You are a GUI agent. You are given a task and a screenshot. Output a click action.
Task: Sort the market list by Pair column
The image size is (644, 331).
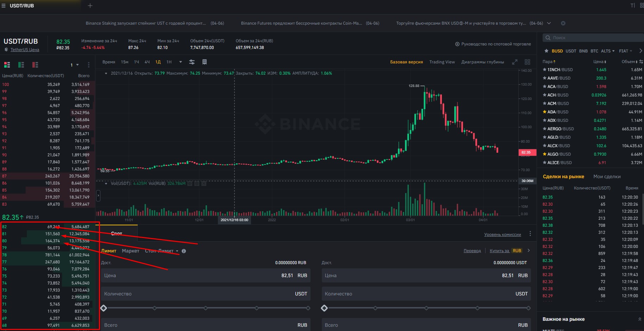click(x=549, y=62)
